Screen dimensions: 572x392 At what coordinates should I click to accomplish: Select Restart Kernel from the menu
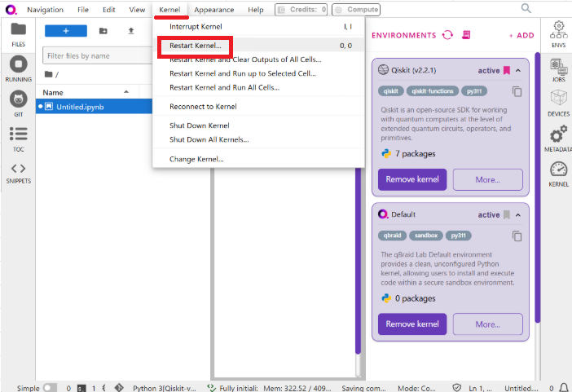[x=196, y=46]
